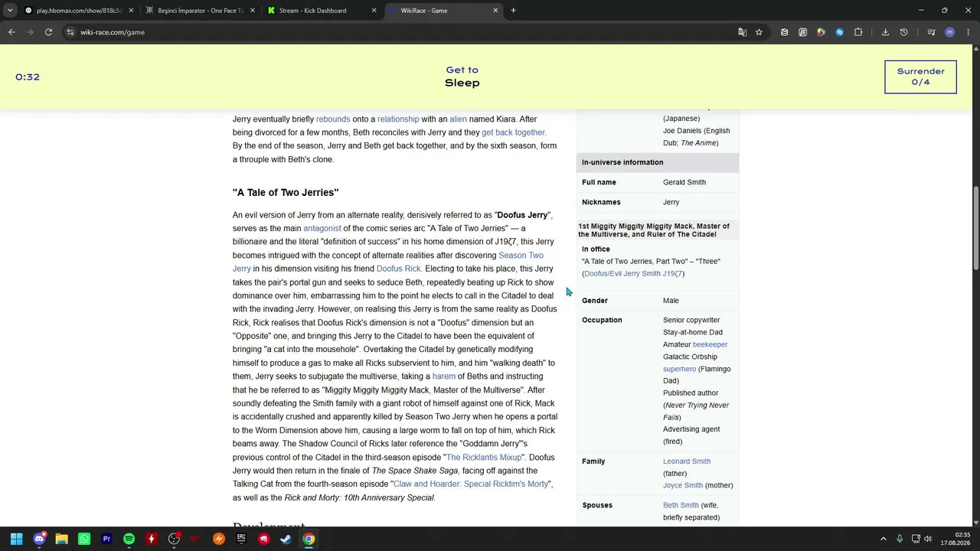This screenshot has width=980, height=551.
Task: Open Google Chrome in the taskbar
Action: [309, 539]
